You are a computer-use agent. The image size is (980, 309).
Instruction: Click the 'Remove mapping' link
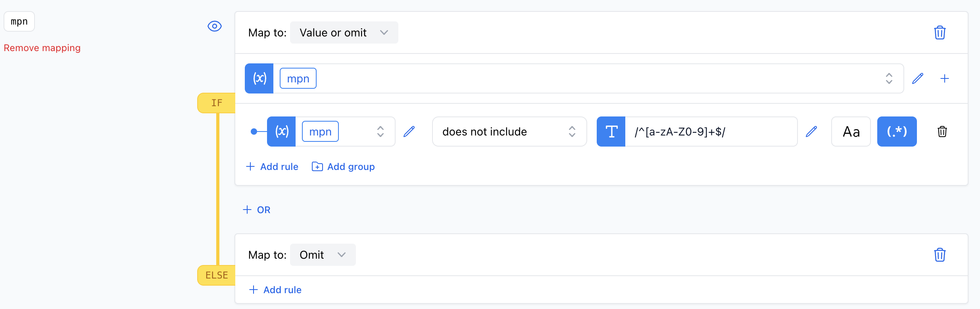click(x=42, y=48)
